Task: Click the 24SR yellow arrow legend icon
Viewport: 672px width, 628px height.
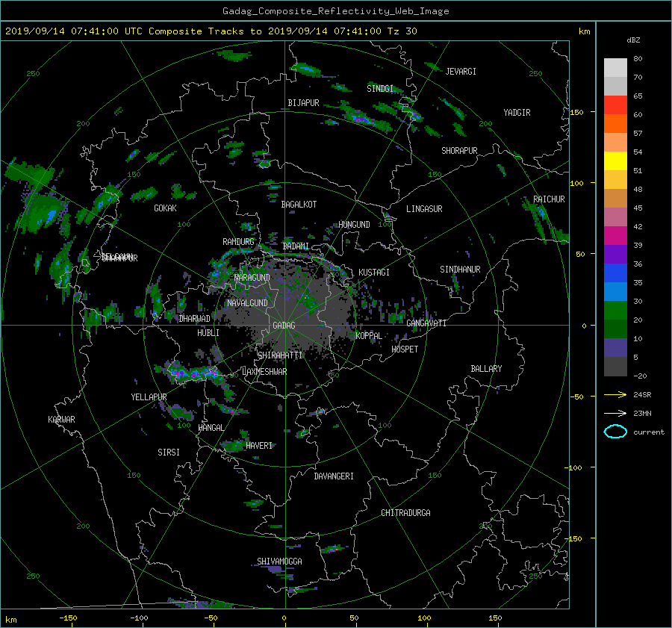Action: click(615, 394)
